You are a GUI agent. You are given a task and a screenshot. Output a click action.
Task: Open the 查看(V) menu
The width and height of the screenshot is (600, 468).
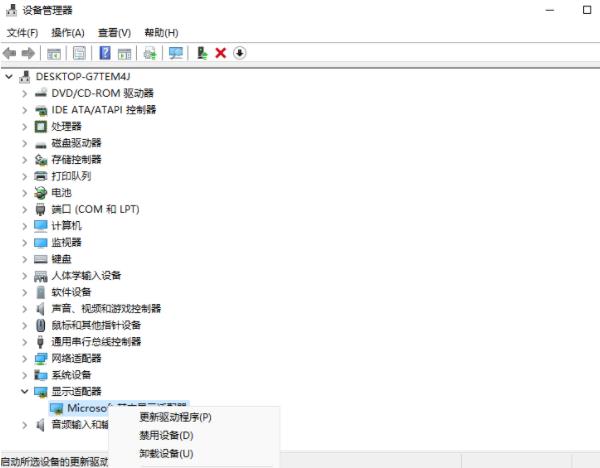pyautogui.click(x=114, y=33)
